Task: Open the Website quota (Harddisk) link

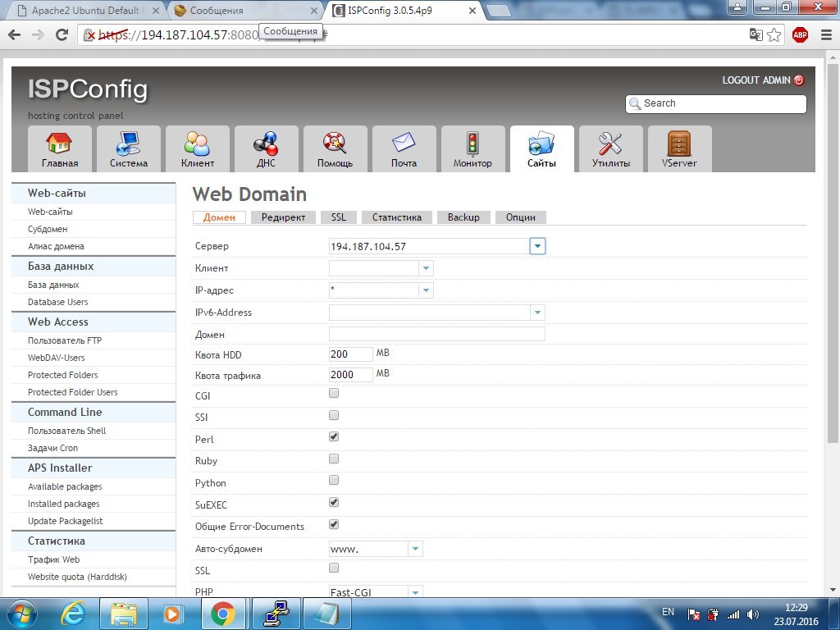Action: coord(77,577)
